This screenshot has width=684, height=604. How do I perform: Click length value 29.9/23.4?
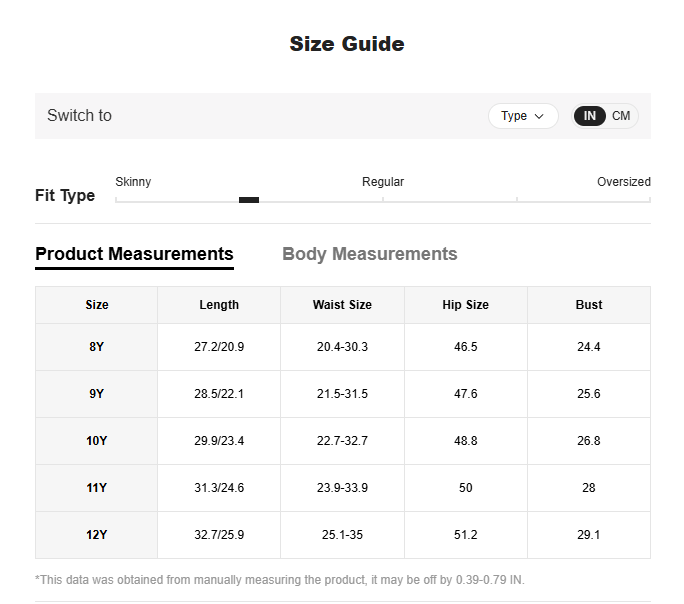pos(219,441)
